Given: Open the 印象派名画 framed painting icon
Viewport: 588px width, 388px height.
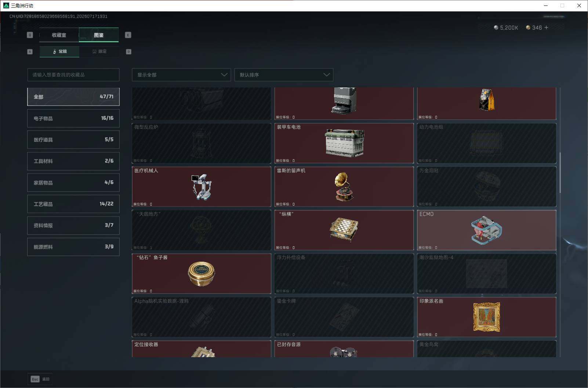Looking at the screenshot, I should (x=486, y=317).
